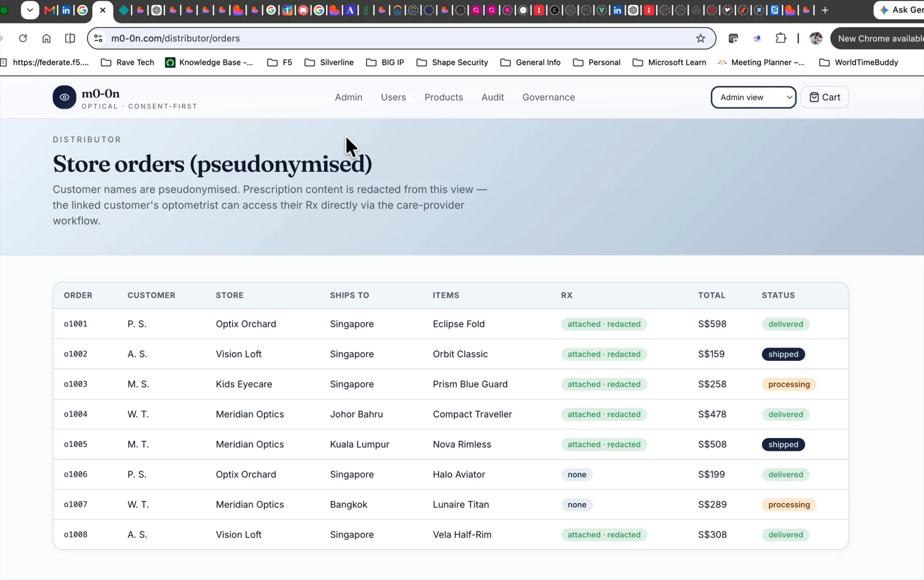The width and height of the screenshot is (924, 580).
Task: Switch to the red robot face tab
Action: coord(303,10)
